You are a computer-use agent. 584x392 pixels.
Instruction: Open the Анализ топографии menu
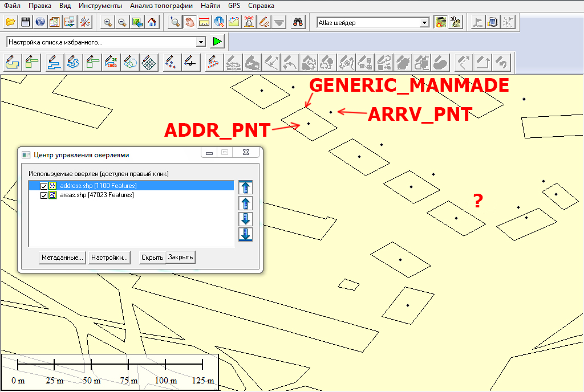[x=161, y=6]
